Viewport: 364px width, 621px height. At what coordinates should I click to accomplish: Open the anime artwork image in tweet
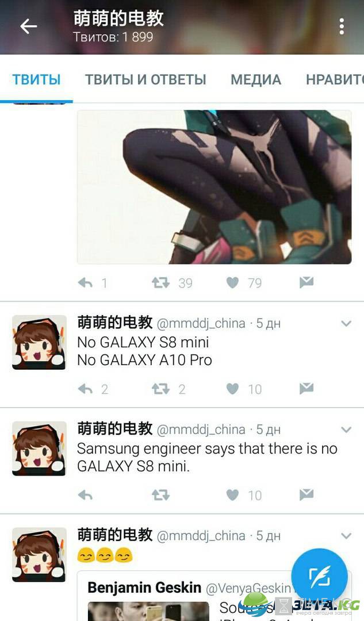coord(214,187)
